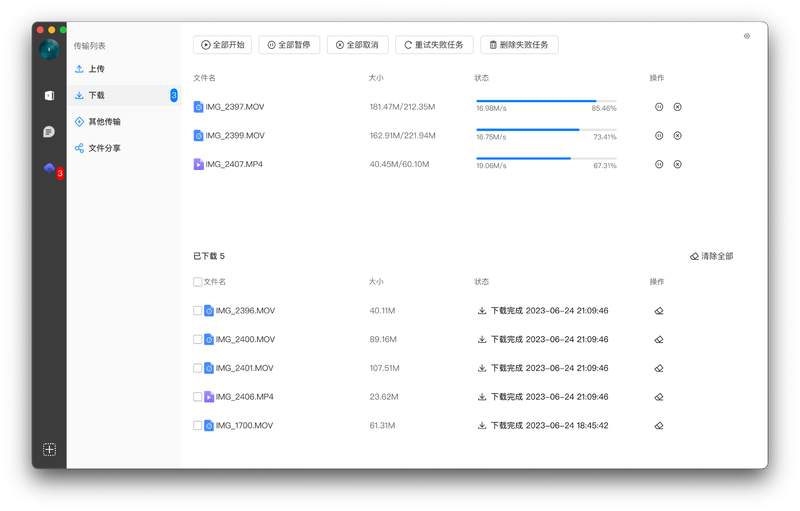Screen dimensions: 800x511
Task: Cancel download of IMG_2407.MP4
Action: 677,164
